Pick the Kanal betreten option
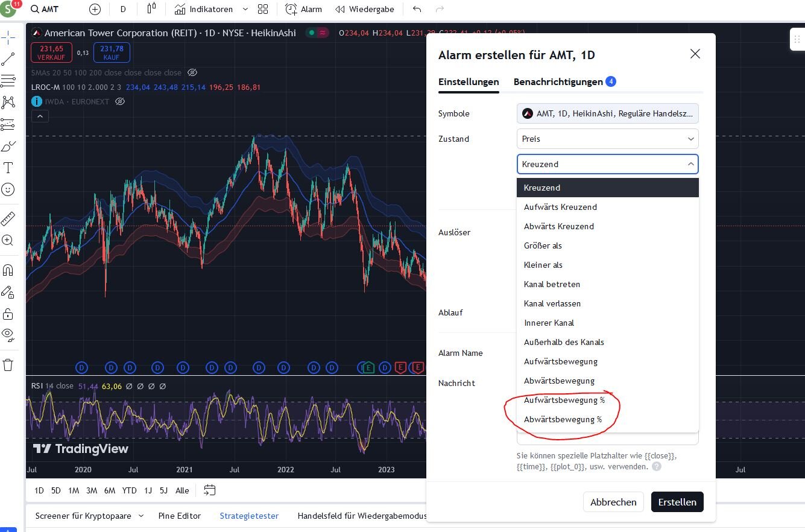 tap(608, 284)
